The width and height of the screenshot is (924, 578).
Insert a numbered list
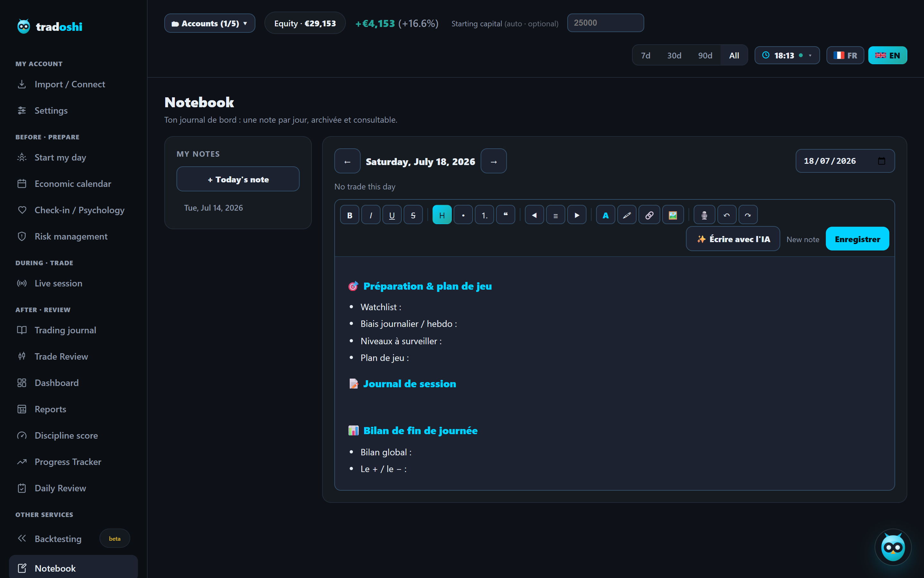coord(484,215)
